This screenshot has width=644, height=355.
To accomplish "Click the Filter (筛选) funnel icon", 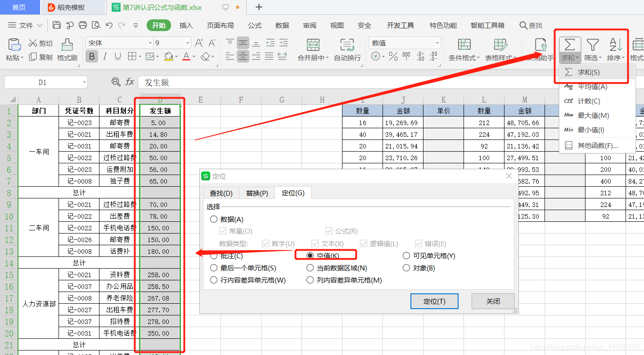I will (593, 45).
